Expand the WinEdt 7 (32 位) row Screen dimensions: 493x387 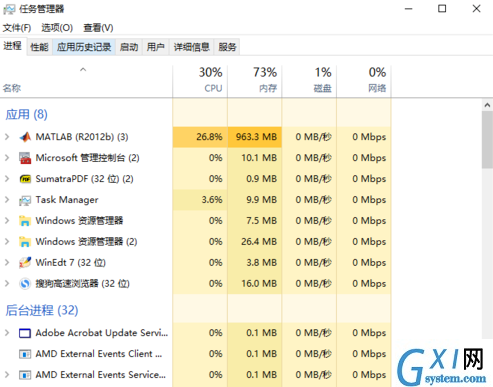pos(7,262)
